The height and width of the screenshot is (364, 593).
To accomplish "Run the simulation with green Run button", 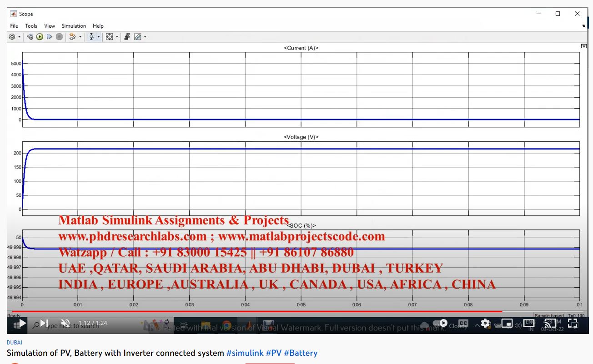I will 40,37.
